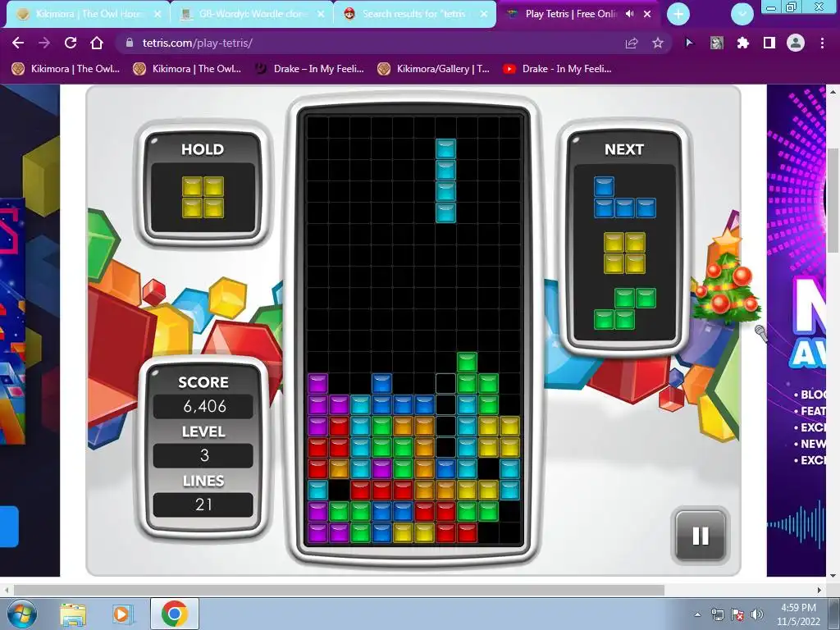The image size is (840, 630).
Task: Open the clock showing 4:59 PM
Action: pyautogui.click(x=798, y=614)
